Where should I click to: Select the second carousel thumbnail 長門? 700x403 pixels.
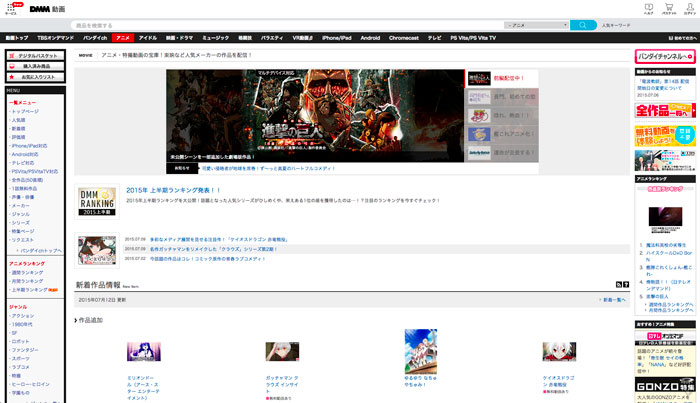[479, 97]
